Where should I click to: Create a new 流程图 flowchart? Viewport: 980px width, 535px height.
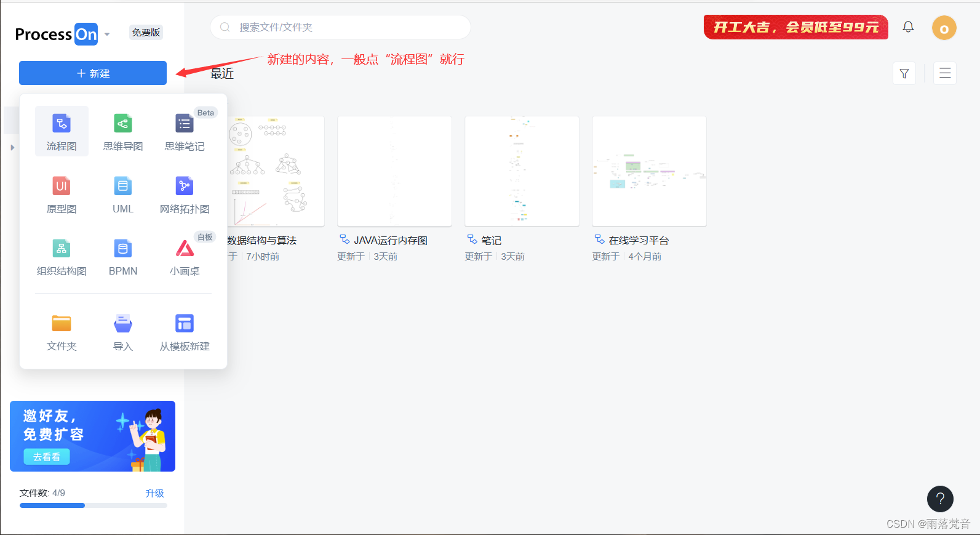tap(62, 131)
